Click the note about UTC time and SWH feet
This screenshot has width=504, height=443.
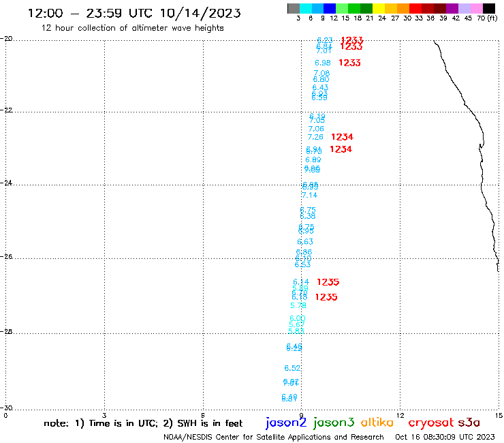(x=143, y=423)
